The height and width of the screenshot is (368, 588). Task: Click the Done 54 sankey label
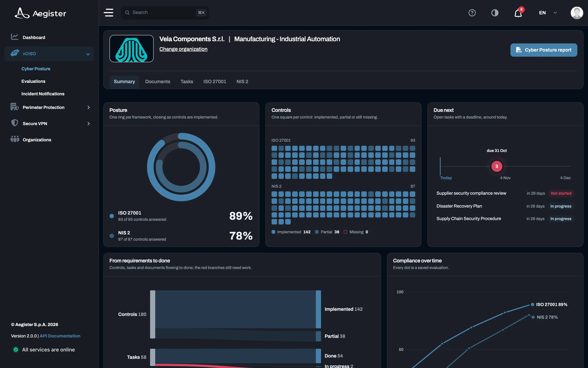click(x=334, y=356)
